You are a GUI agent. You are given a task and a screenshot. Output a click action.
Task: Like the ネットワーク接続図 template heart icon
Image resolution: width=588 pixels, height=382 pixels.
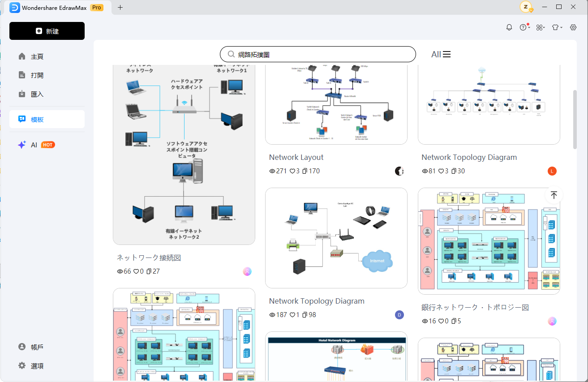(x=136, y=271)
